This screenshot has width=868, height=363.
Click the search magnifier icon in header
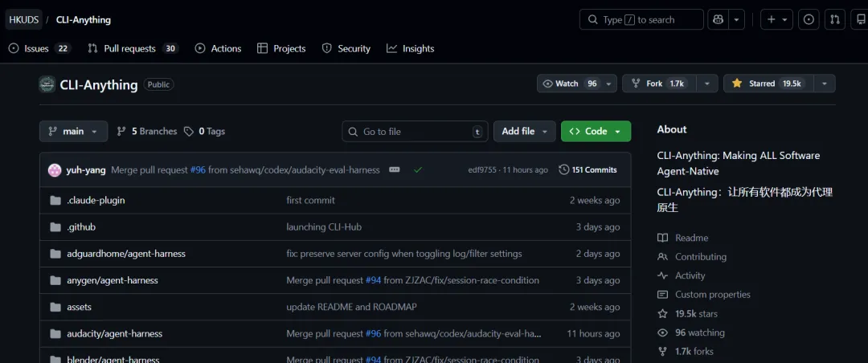tap(593, 19)
